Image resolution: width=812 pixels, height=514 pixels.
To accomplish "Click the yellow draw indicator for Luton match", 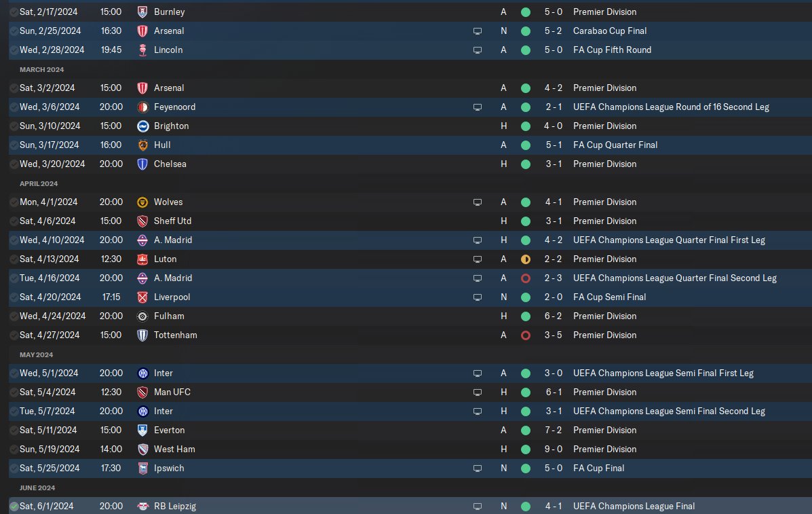I will point(526,259).
